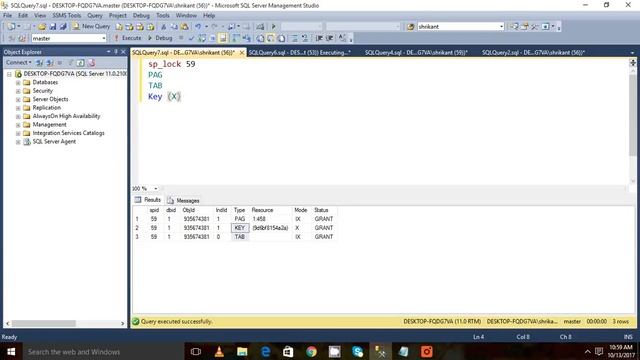Image resolution: width=640 pixels, height=360 pixels.
Task: Click the Start play arrow icon
Action: [273, 27]
